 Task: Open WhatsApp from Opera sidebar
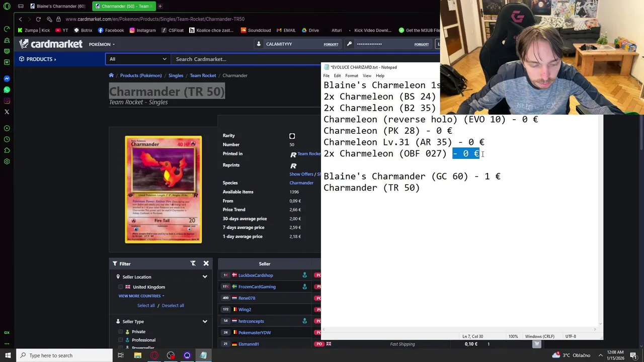pos(7,89)
